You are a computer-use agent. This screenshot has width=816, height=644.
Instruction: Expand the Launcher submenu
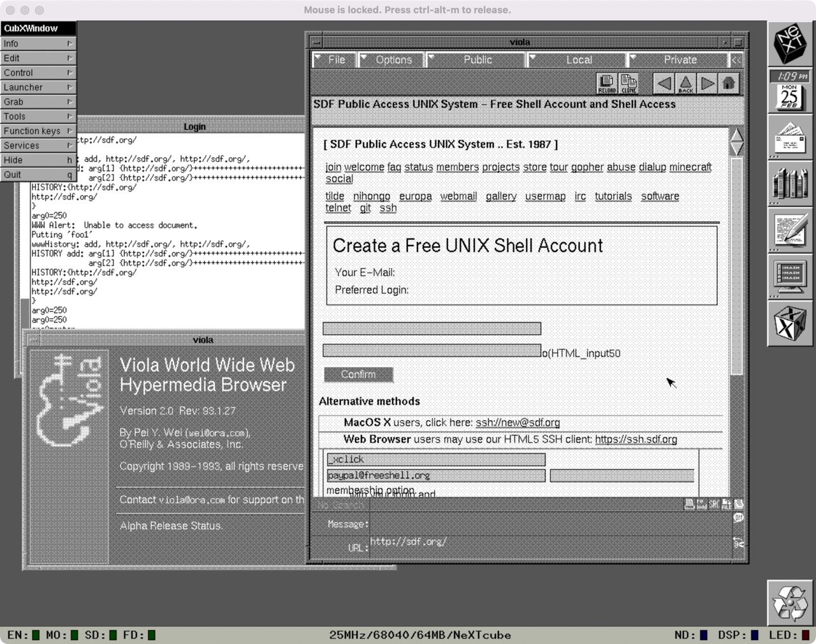click(38, 87)
